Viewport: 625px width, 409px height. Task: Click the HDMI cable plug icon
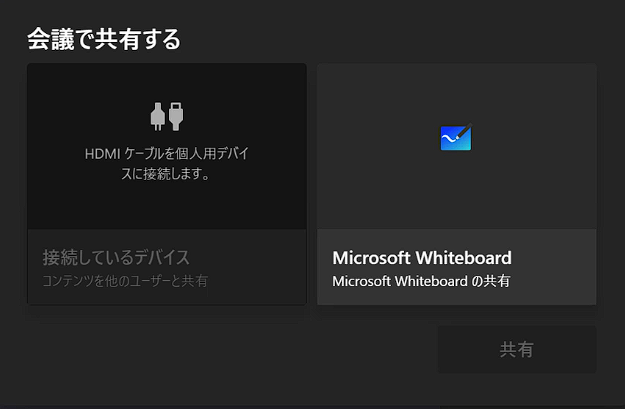click(x=167, y=116)
